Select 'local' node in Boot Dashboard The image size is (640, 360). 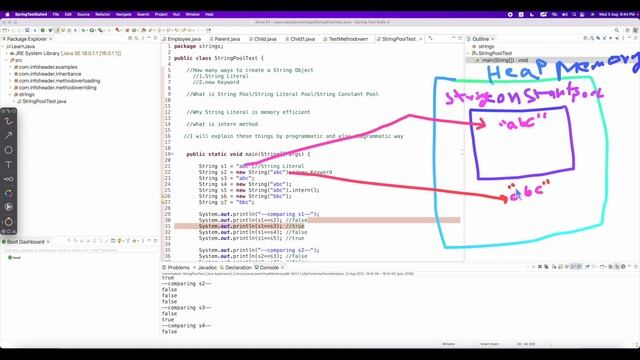coord(15,258)
